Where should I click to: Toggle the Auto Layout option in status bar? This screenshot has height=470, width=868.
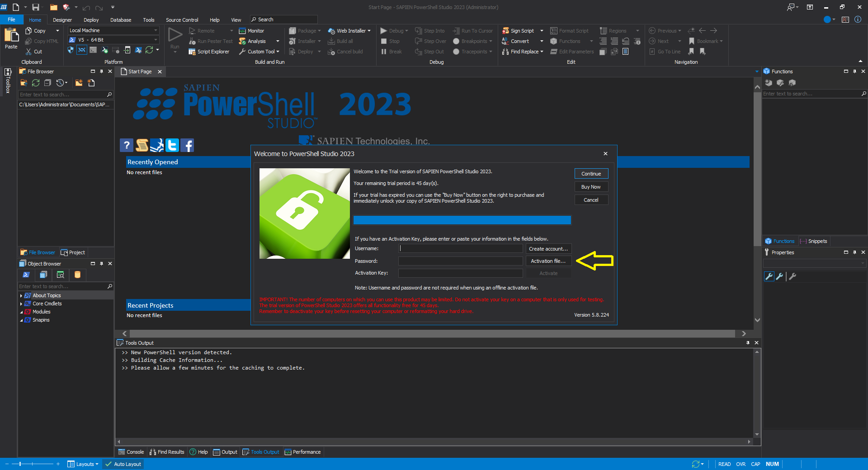coord(123,464)
